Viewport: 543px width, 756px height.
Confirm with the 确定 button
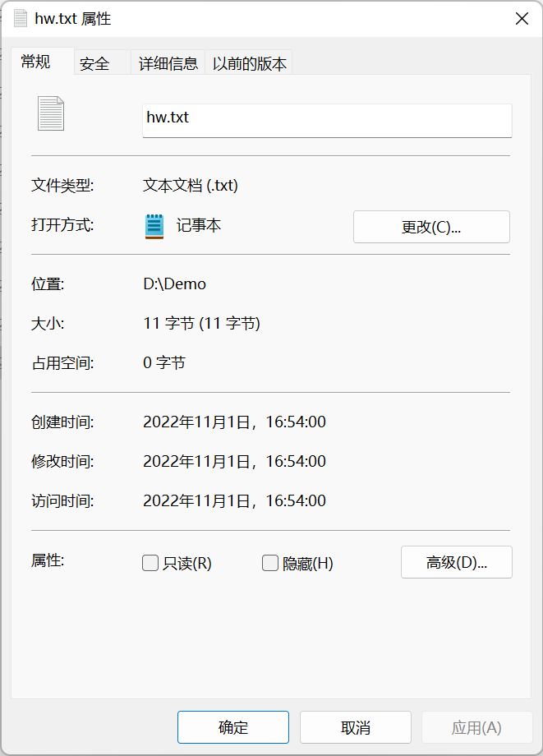[x=233, y=727]
